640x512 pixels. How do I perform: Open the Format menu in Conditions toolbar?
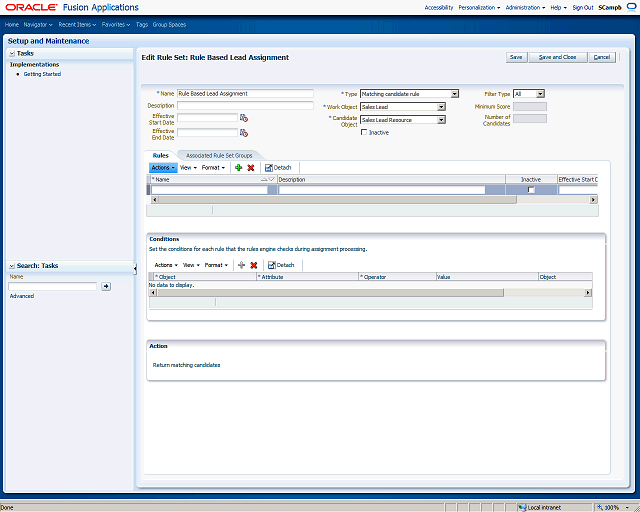point(216,265)
